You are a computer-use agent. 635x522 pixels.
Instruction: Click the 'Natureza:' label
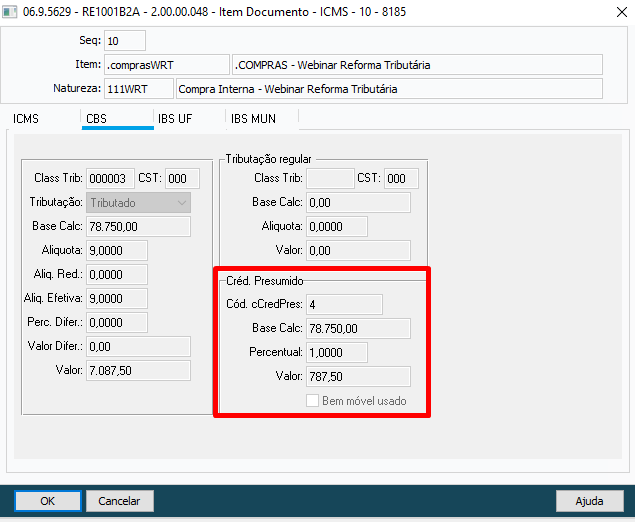77,88
